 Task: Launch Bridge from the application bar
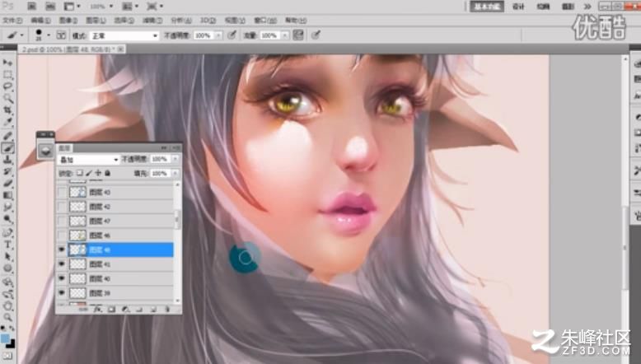click(x=31, y=6)
